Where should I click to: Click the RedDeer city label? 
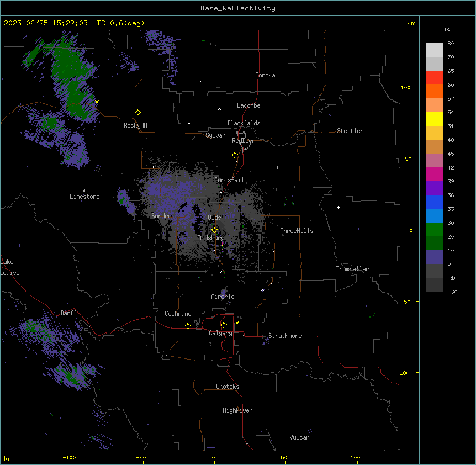(x=243, y=141)
